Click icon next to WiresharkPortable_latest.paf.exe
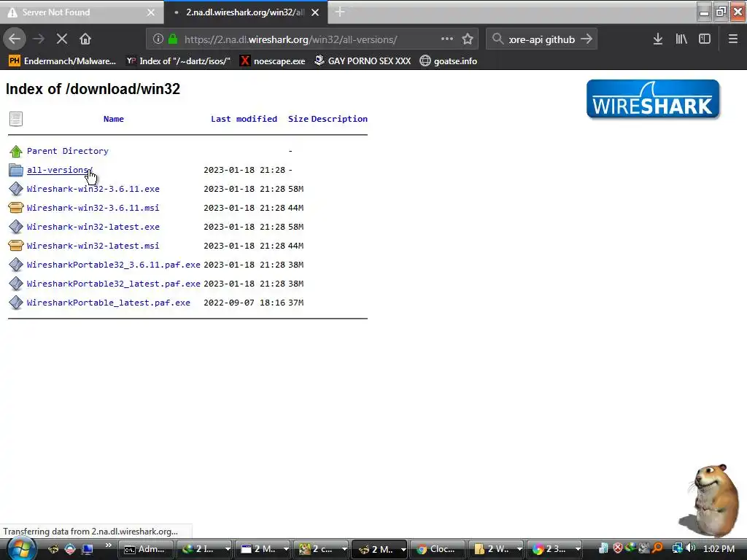 tap(16, 303)
